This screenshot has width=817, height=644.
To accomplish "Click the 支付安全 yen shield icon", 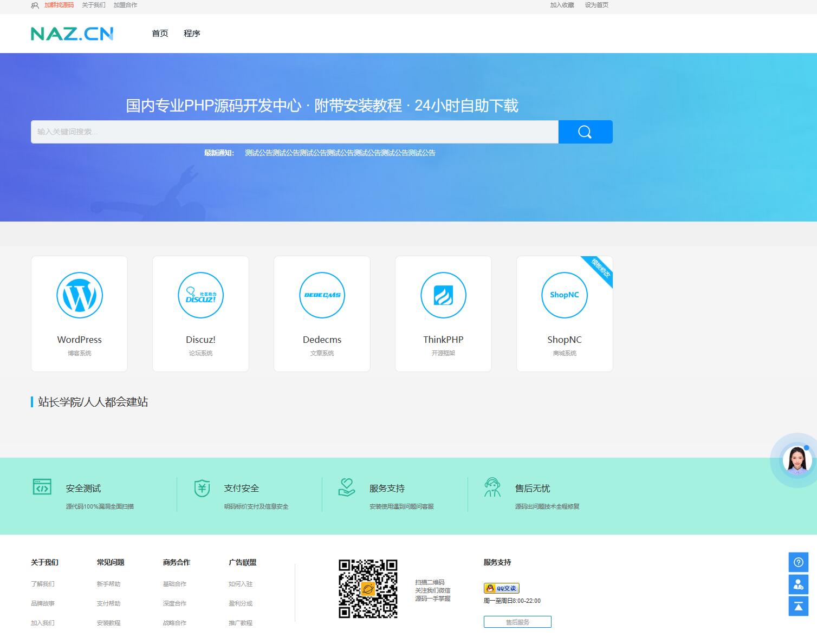I will [x=202, y=488].
